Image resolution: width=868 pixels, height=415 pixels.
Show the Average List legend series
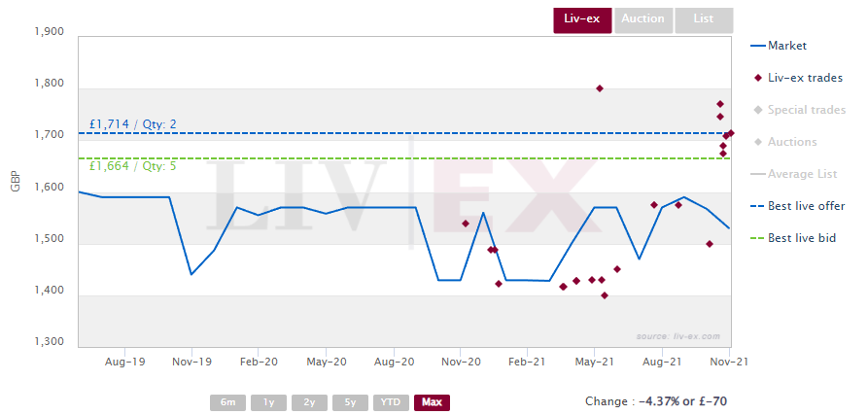[802, 174]
